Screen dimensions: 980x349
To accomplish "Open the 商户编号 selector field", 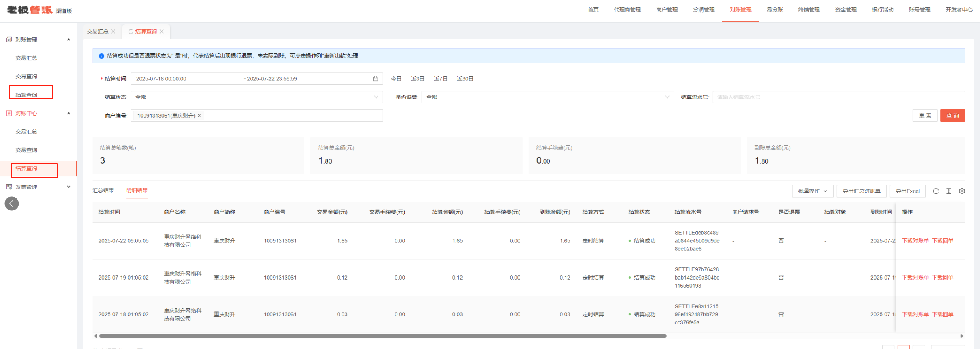I will tap(257, 116).
